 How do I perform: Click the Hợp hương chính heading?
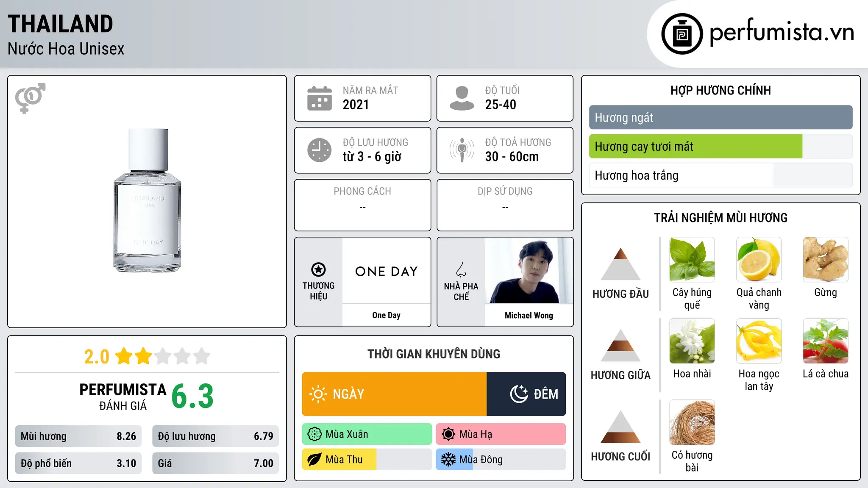(721, 90)
